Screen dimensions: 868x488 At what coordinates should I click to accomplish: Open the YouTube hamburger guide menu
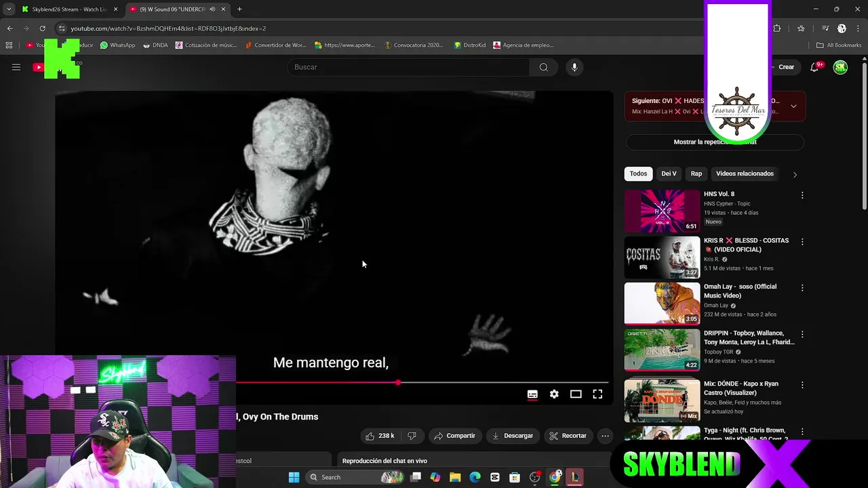pyautogui.click(x=16, y=67)
